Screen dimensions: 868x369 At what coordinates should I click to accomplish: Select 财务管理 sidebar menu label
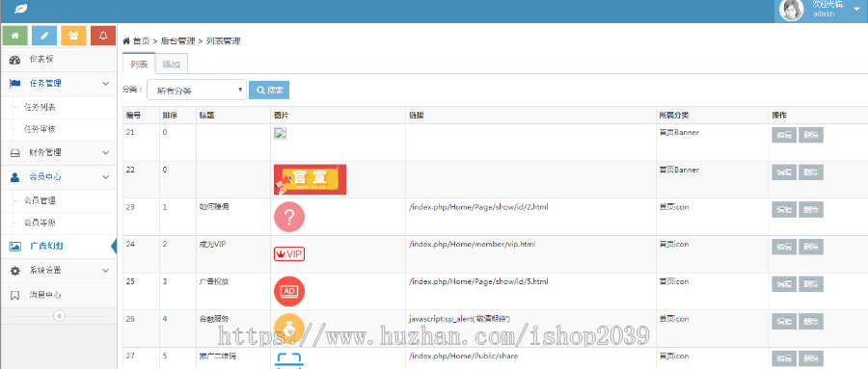(45, 152)
